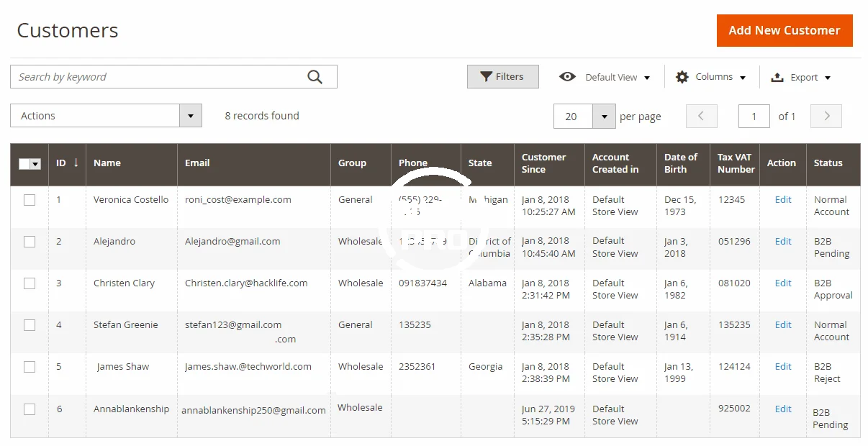
Task: Sort by Email column header
Action: 197,163
